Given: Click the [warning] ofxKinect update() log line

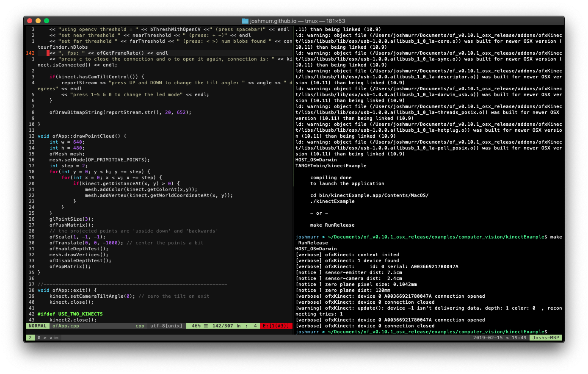Looking at the screenshot, I should coord(429,311).
